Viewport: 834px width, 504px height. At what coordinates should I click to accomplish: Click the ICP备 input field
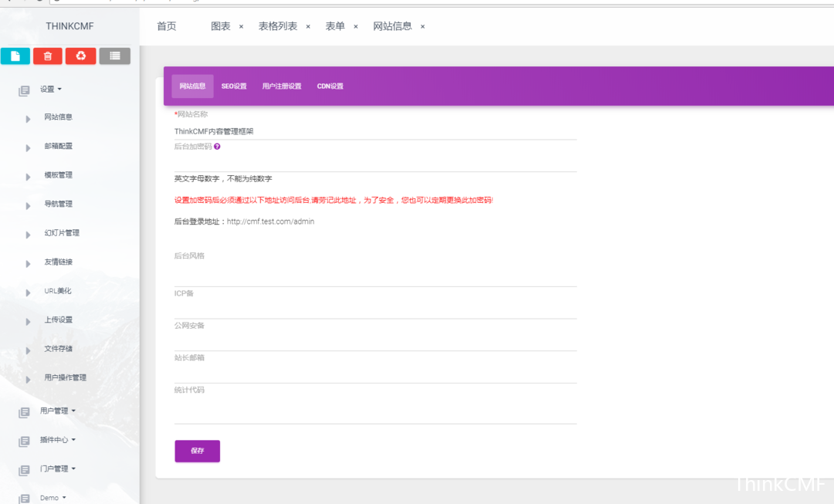pos(375,309)
